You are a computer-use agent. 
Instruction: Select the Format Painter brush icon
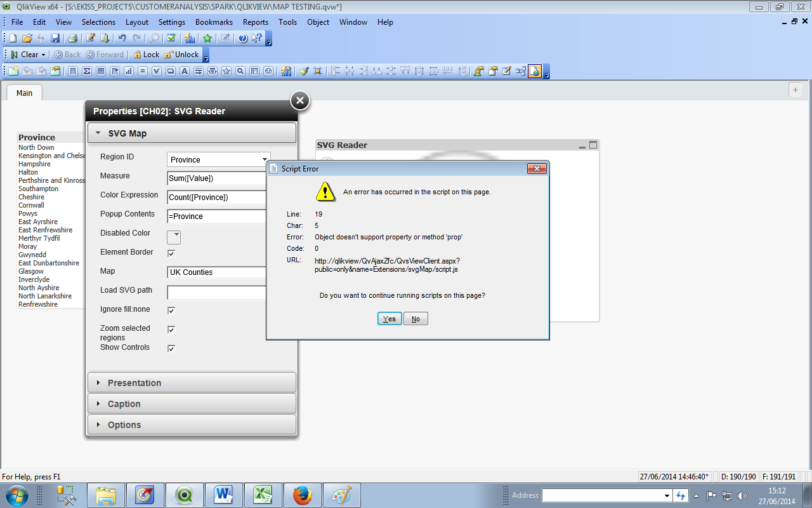(304, 71)
